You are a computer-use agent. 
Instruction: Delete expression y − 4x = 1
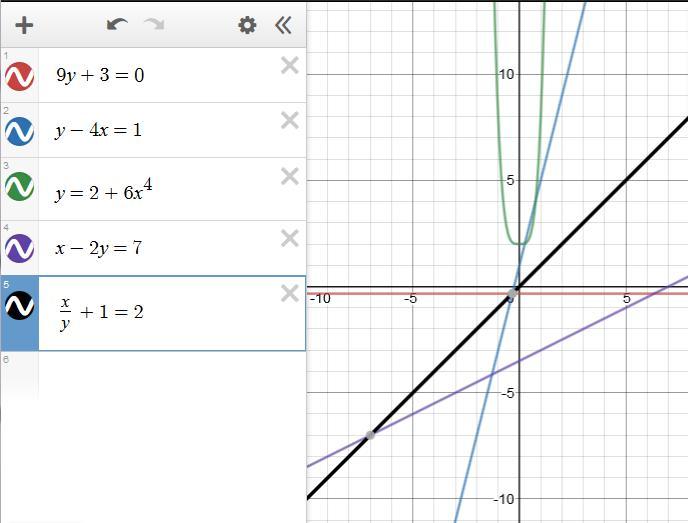pos(290,120)
